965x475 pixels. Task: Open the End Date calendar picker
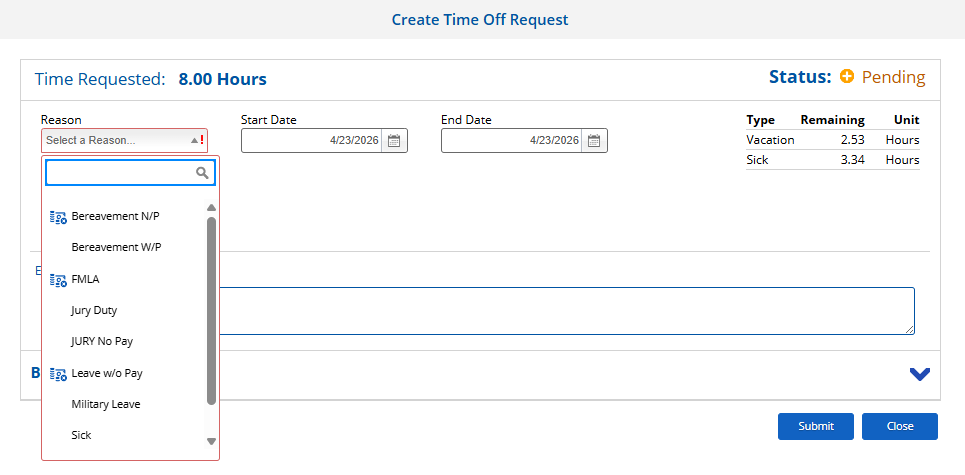594,141
